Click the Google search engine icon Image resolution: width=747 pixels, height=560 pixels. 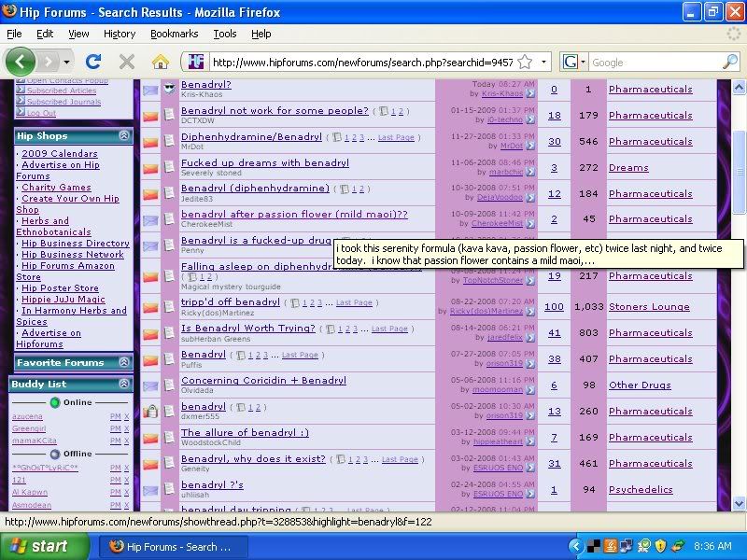coord(571,62)
